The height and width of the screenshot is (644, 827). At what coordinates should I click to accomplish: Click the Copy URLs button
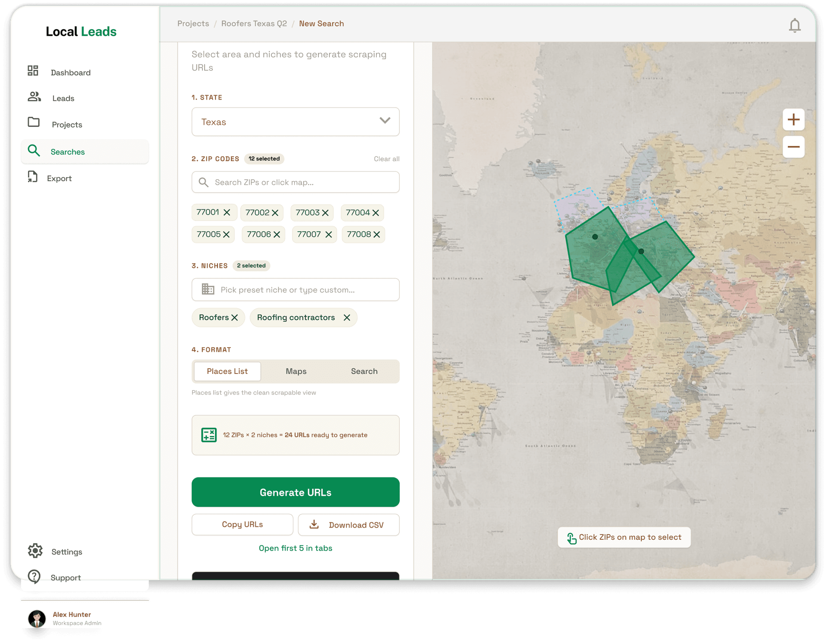point(243,525)
